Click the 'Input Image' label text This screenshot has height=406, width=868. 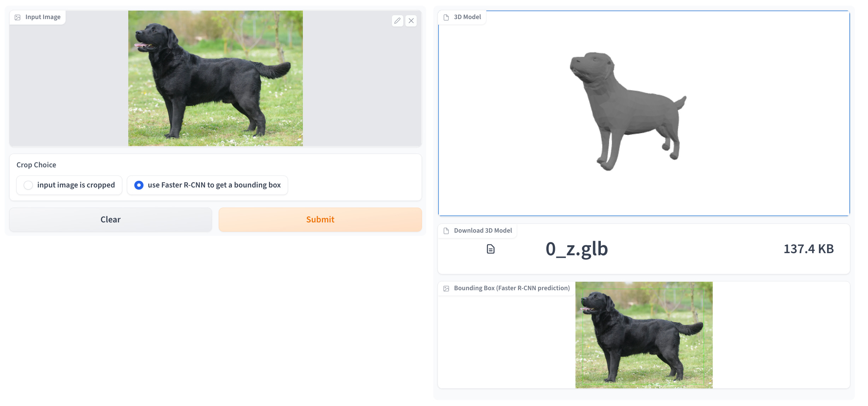pyautogui.click(x=43, y=17)
